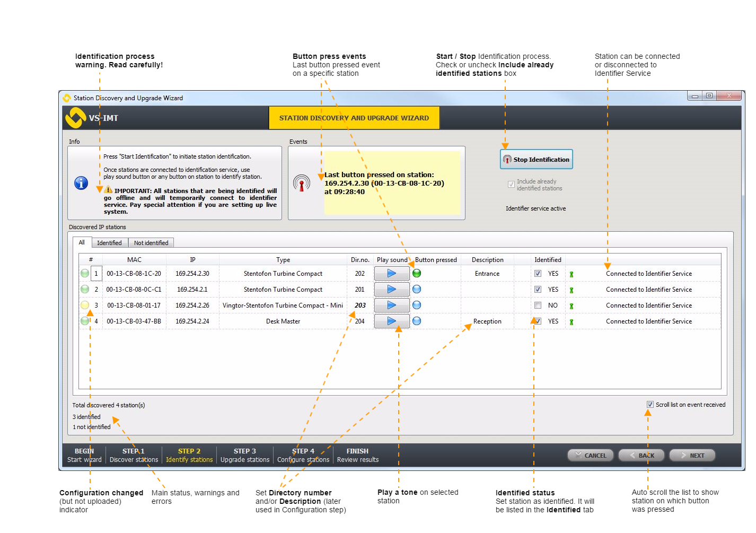Viewport: 756px width, 533px height.
Task: Play sound on station 169.254.2.30
Action: 391,274
